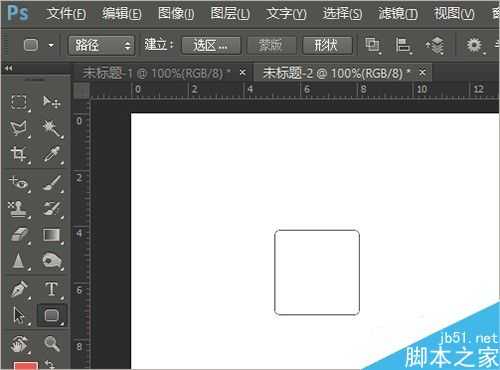
Task: Select the Gradient tool
Action: pyautogui.click(x=52, y=235)
